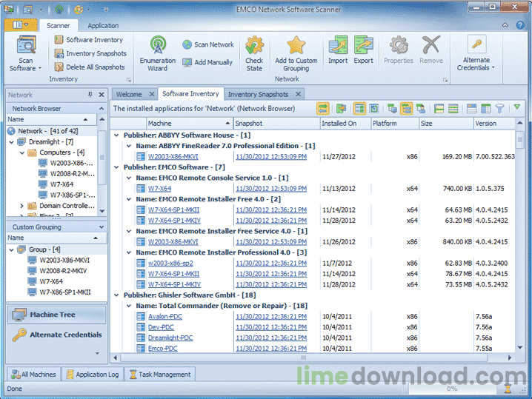Click the Check State icon

pos(254,45)
